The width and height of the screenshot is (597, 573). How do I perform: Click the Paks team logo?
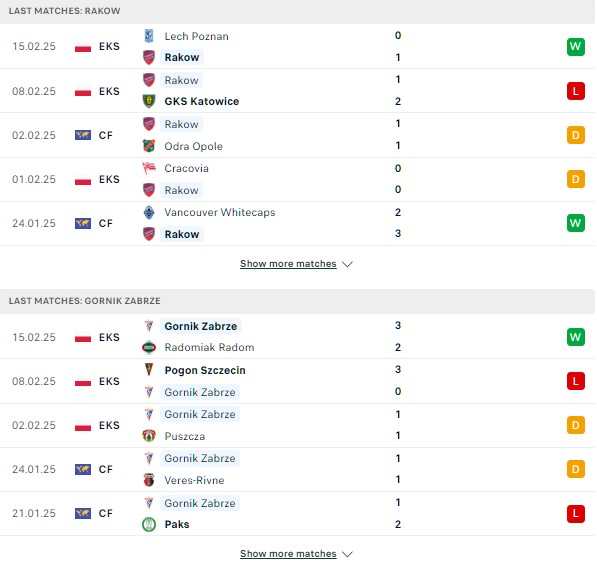(149, 524)
